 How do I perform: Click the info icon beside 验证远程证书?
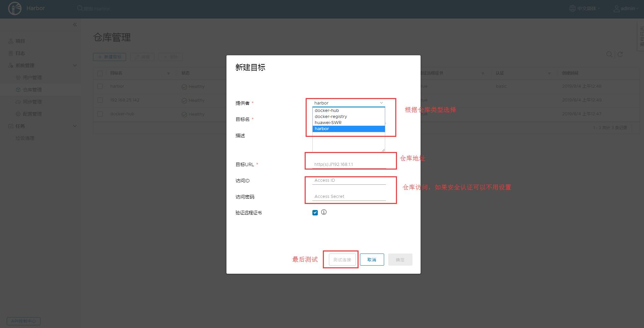(x=324, y=212)
